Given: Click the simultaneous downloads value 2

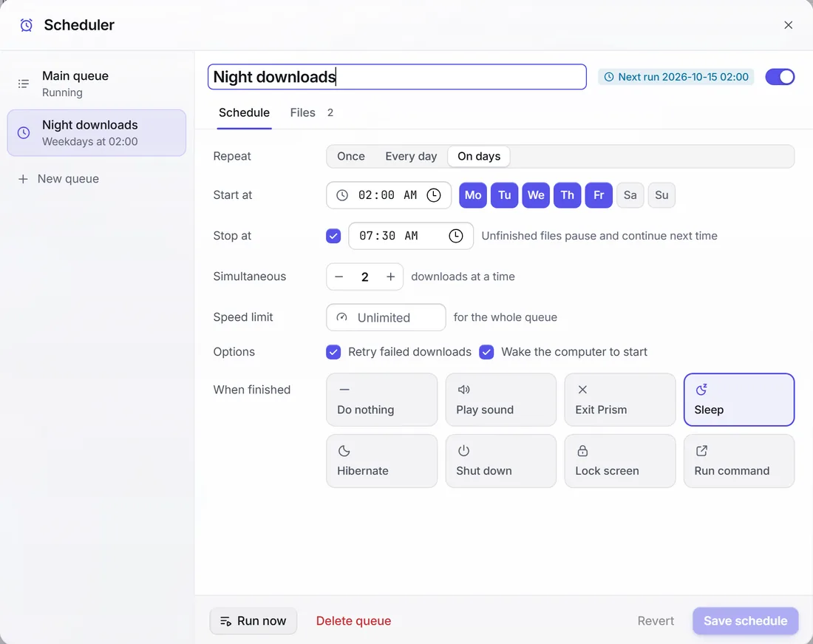Looking at the screenshot, I should point(365,277).
